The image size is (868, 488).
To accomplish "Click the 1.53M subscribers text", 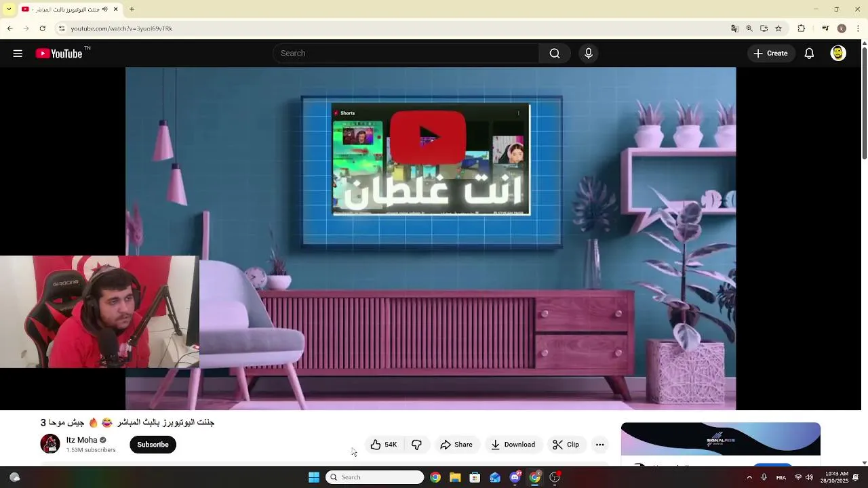I will click(91, 450).
